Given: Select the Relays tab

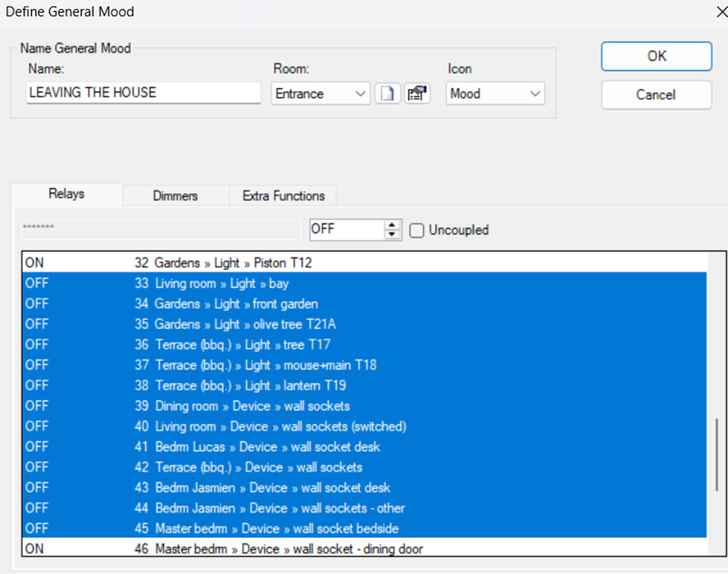Looking at the screenshot, I should 66,194.
